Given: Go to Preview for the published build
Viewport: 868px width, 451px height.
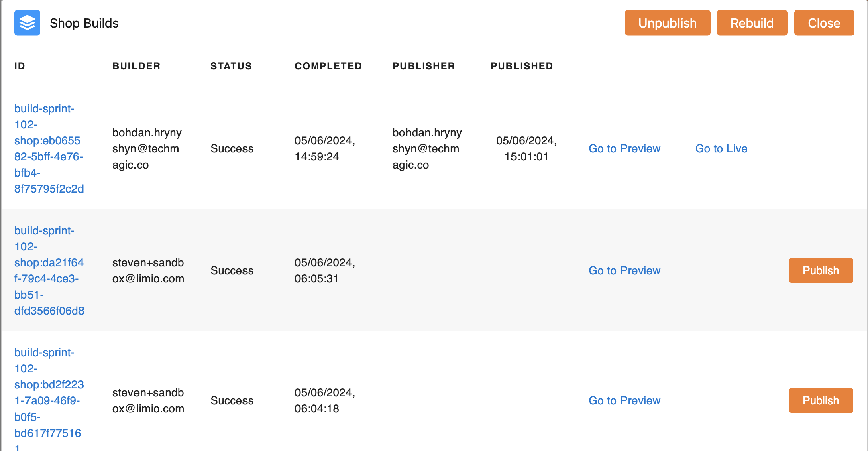Looking at the screenshot, I should (624, 148).
